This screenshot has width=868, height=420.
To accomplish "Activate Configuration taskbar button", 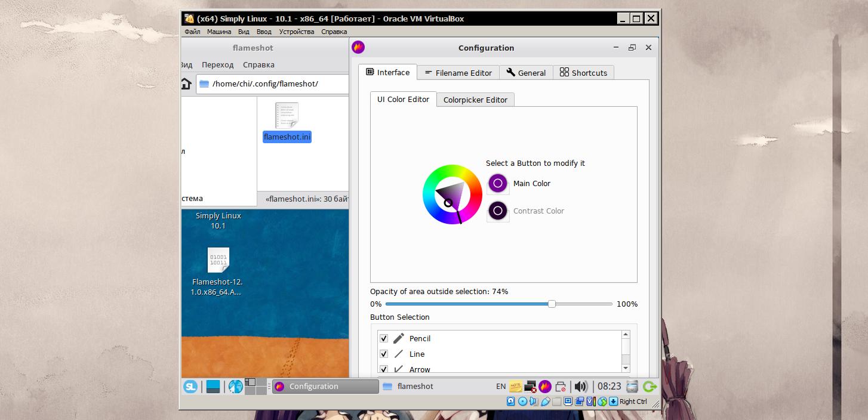I will (325, 386).
